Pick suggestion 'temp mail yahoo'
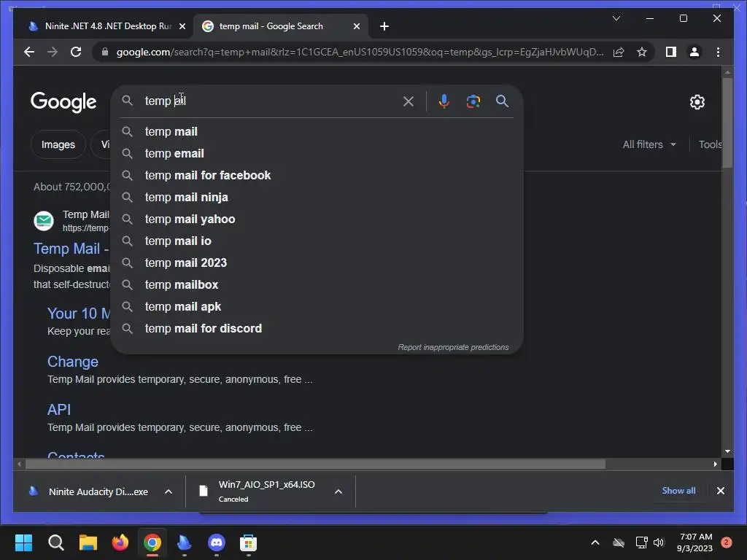Screen dimensions: 747x560 point(317,219)
